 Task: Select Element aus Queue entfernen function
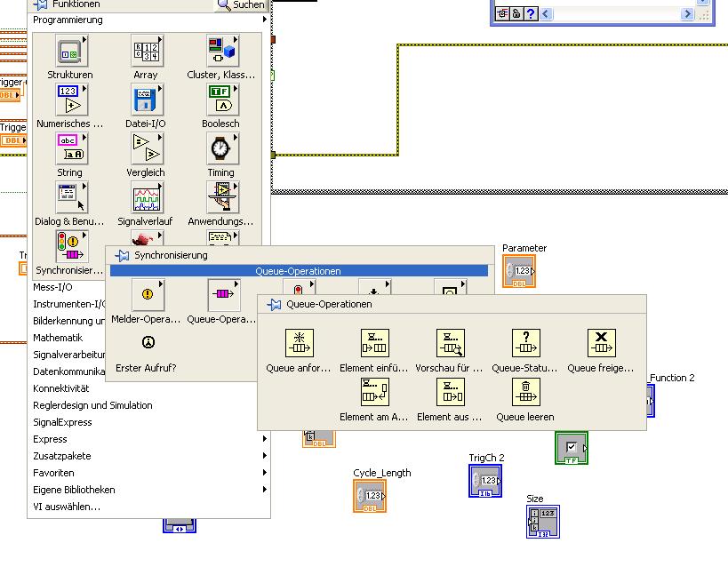(451, 392)
